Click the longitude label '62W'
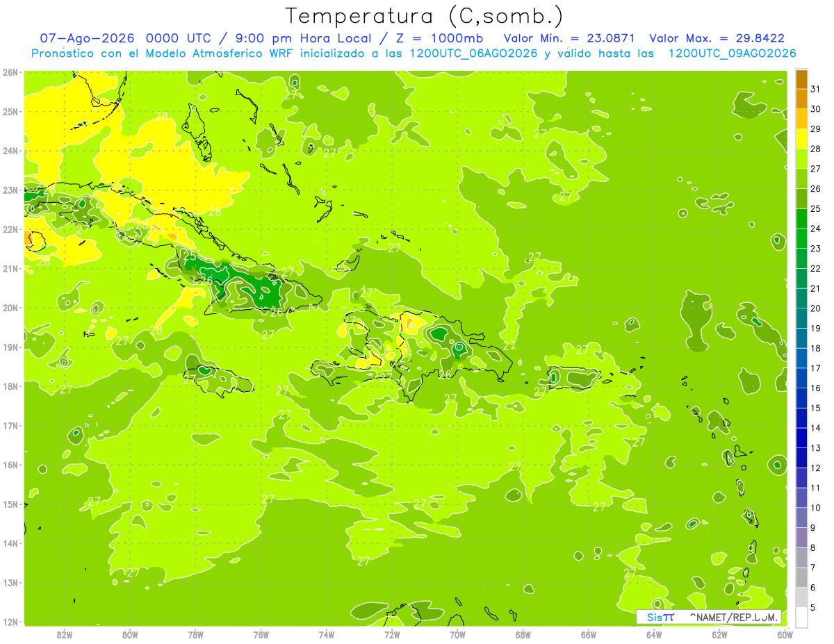This screenshot has height=644, width=834. tap(719, 635)
